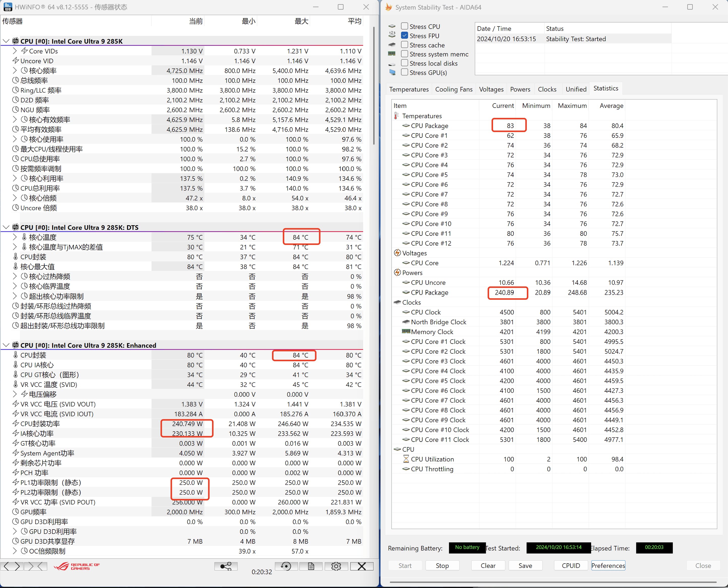Collapse the CPU [#0] Intel Core Ultra 9 285K group
728x588 pixels.
coord(6,41)
